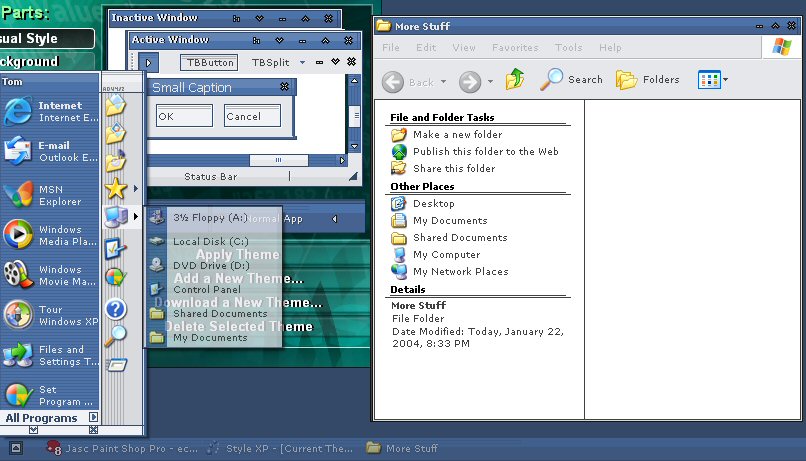
Task: Click the magnifying glass Search icon in Start menu
Action: (x=116, y=336)
